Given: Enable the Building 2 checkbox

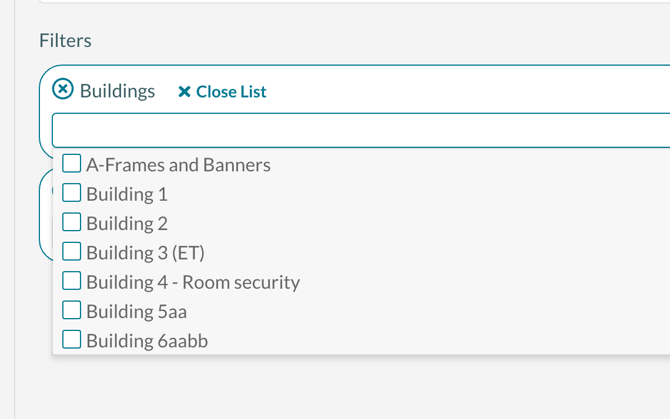Looking at the screenshot, I should tap(72, 222).
